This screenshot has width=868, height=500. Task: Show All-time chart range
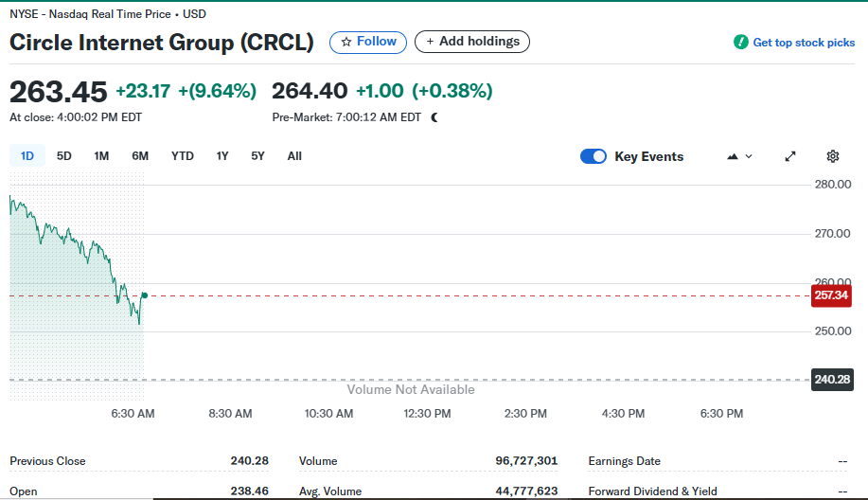(294, 156)
